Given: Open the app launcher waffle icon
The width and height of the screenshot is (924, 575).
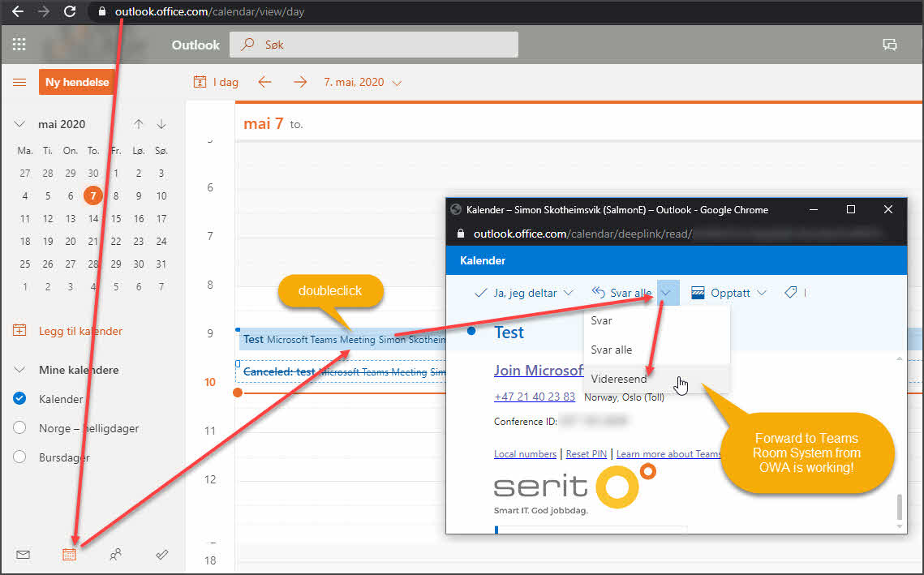Looking at the screenshot, I should click(19, 44).
